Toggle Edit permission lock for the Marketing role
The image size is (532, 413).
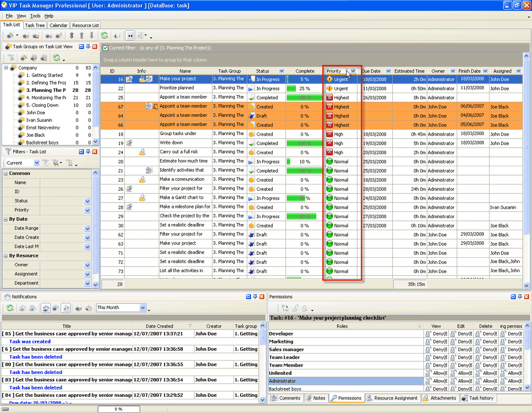click(453, 341)
